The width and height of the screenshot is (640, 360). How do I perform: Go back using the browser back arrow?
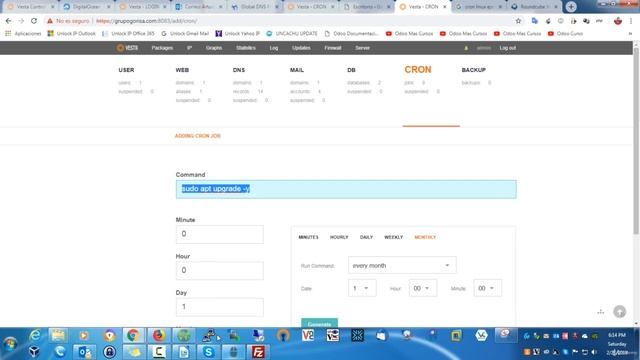[9, 21]
